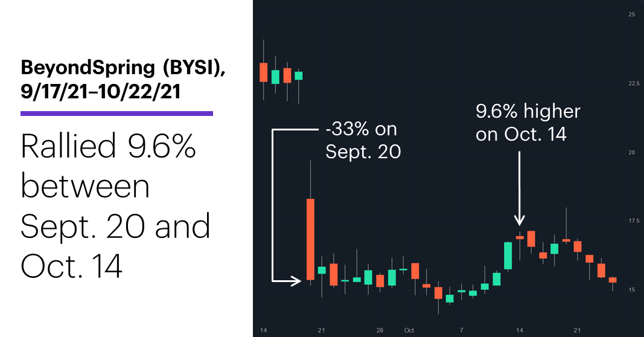
Task: Click the price axis label 25
Action: pos(632,14)
